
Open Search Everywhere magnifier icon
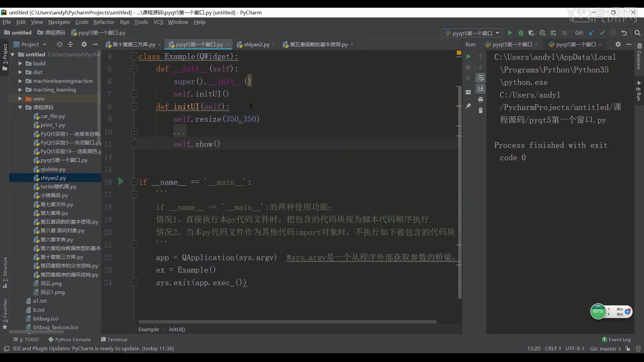(638, 33)
